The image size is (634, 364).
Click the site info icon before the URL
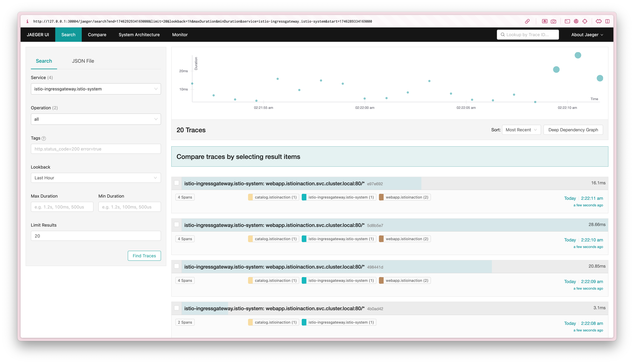click(x=27, y=21)
